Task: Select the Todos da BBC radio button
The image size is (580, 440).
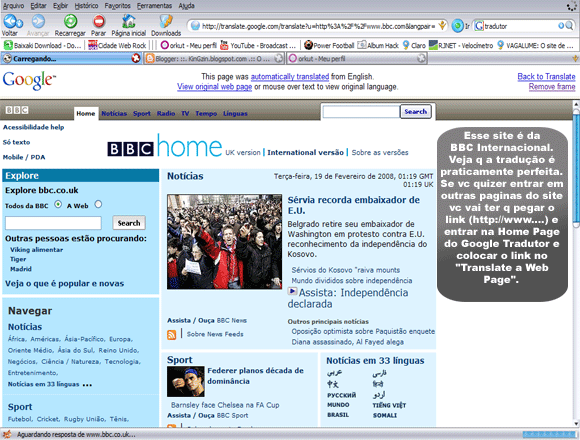Action: coord(58,204)
